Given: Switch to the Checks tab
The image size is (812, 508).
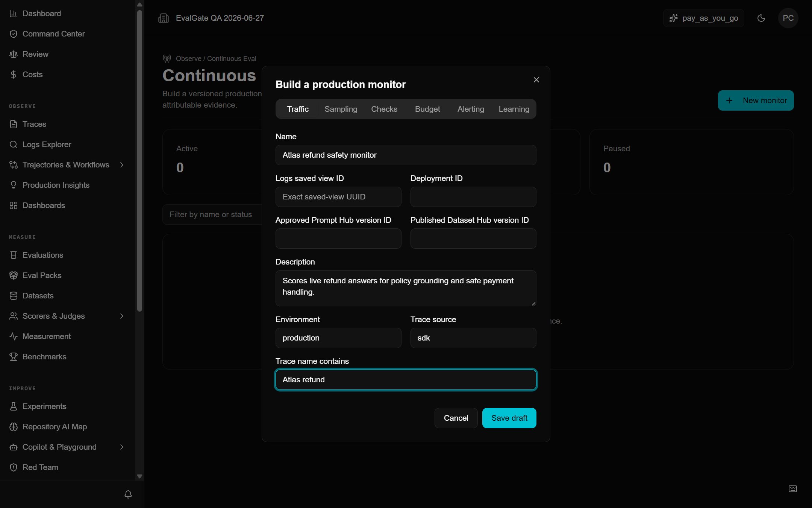Looking at the screenshot, I should [x=384, y=109].
